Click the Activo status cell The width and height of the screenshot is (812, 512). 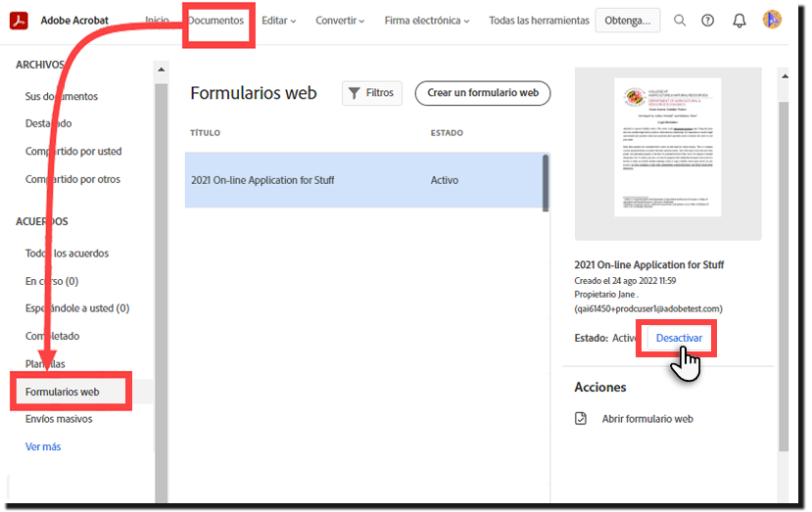pos(445,180)
